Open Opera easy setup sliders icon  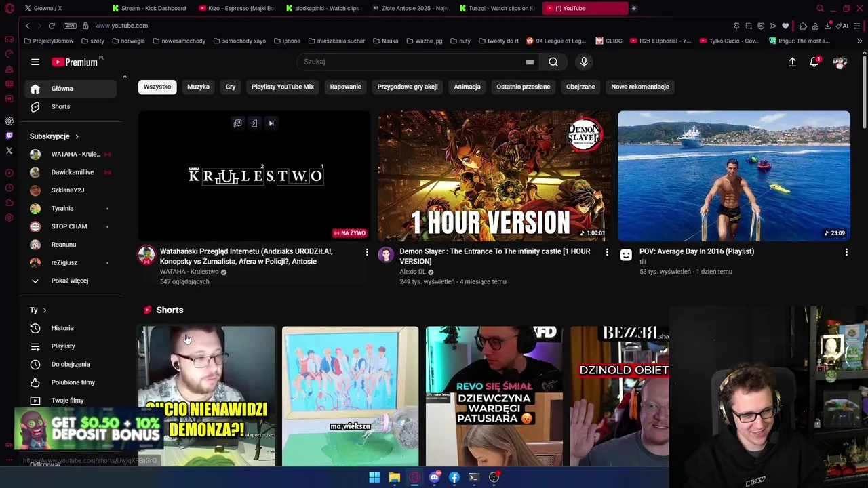pyautogui.click(x=858, y=26)
